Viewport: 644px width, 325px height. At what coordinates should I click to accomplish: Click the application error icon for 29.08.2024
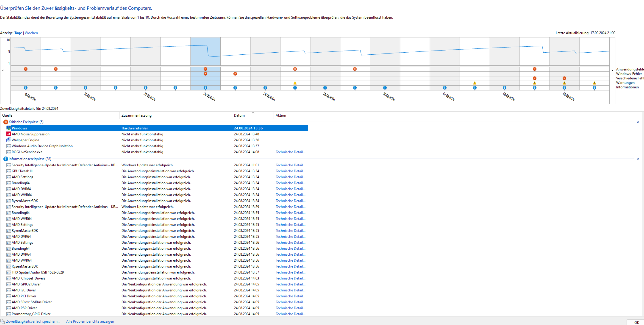click(x=355, y=69)
